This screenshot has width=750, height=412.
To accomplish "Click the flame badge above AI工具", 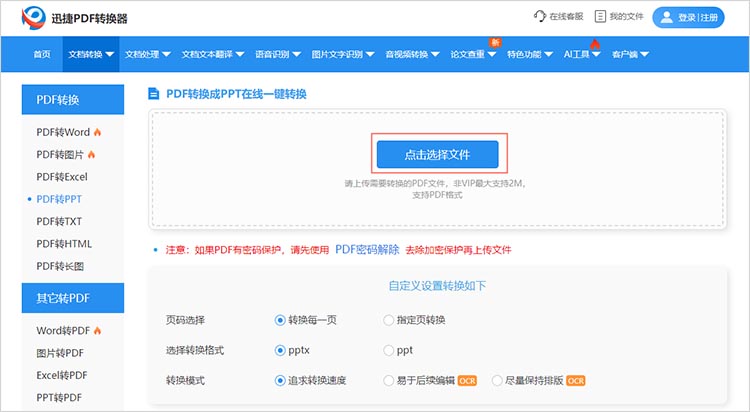I will (x=595, y=44).
